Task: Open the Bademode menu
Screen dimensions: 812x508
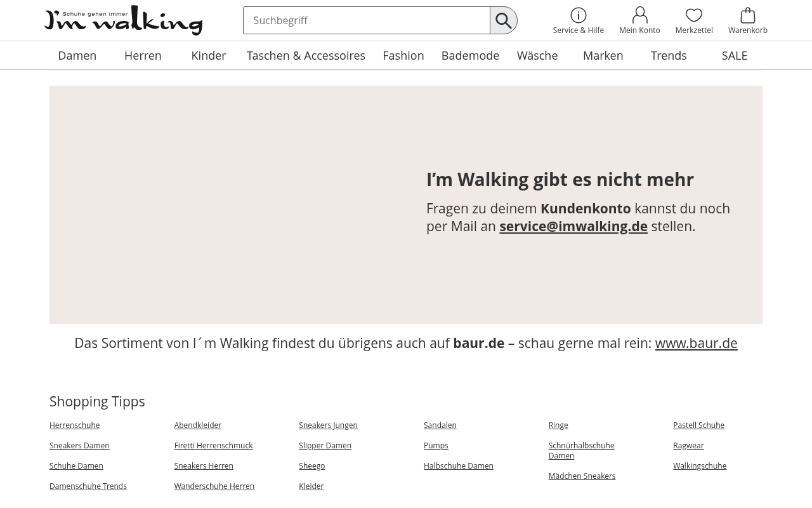Action: point(470,55)
